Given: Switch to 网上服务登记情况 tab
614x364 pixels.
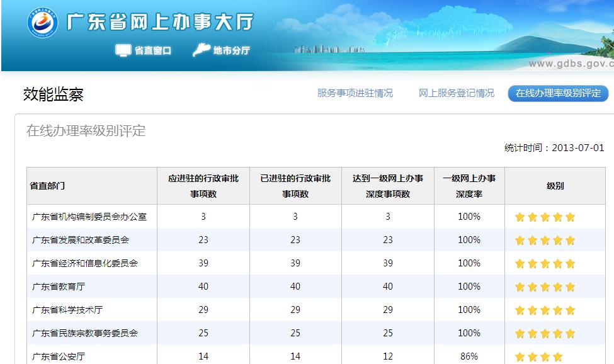Looking at the screenshot, I should [x=457, y=93].
